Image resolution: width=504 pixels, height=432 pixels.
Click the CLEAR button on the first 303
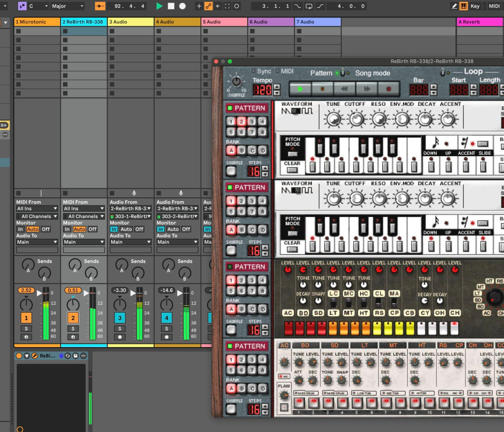click(292, 170)
